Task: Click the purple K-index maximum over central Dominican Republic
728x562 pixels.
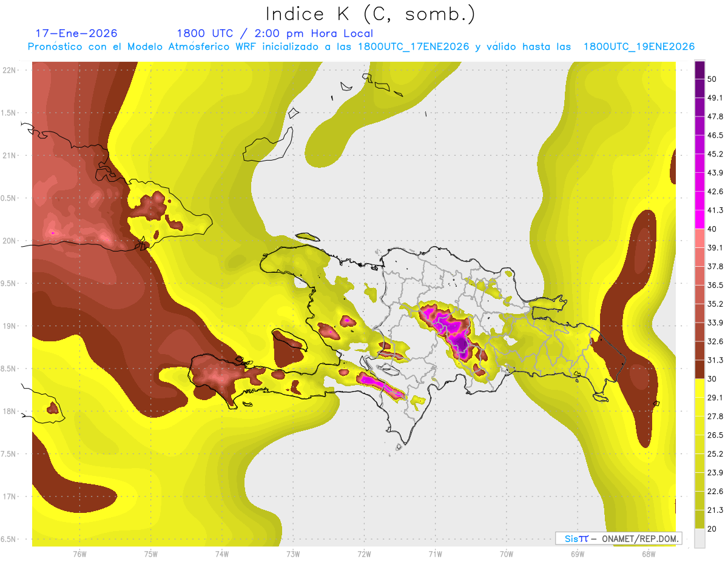Action: click(461, 346)
